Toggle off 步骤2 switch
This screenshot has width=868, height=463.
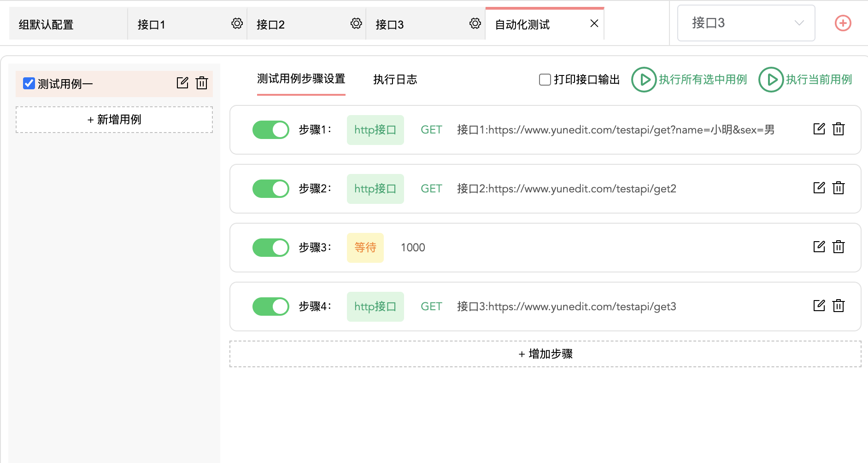pyautogui.click(x=271, y=189)
